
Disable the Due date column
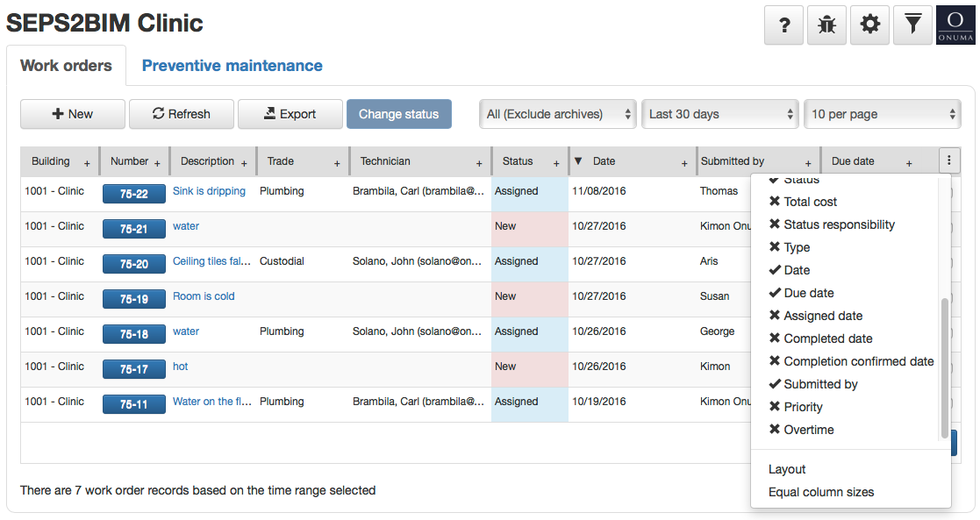[800, 293]
